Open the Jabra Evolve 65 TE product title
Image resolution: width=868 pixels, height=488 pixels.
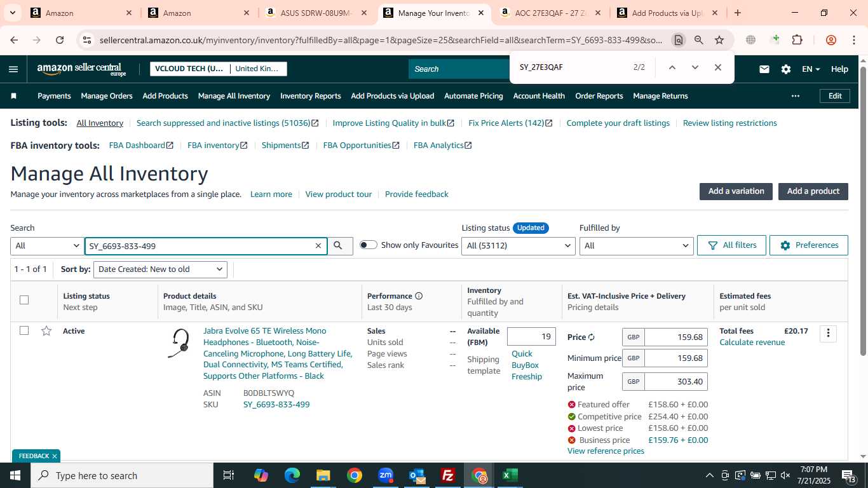(x=278, y=353)
